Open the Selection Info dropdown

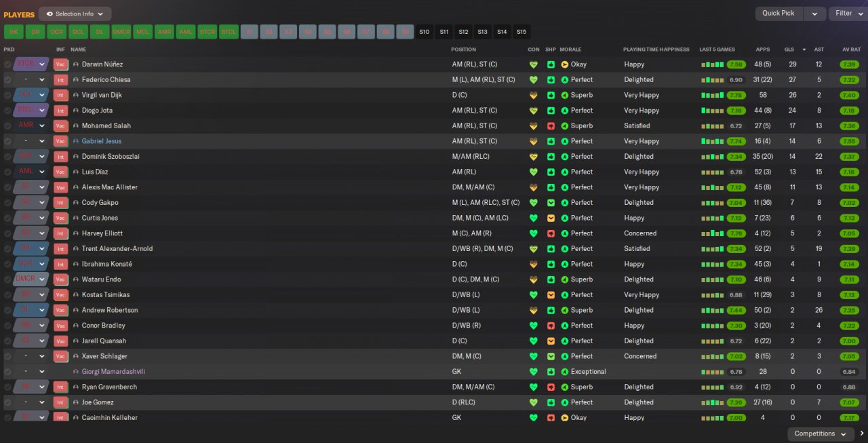(x=75, y=14)
